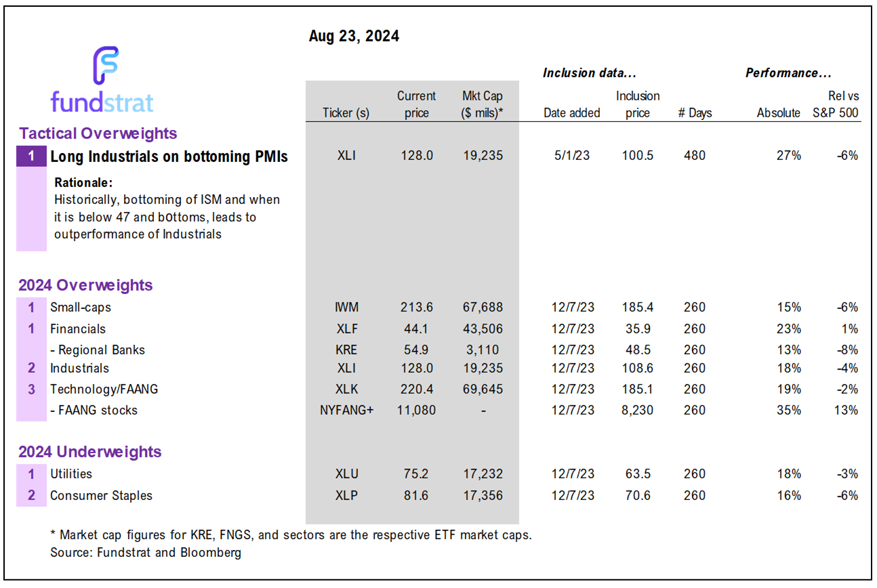Click the Fundstrat logo icon
This screenshot has height=588, width=877.
pyautogui.click(x=105, y=66)
